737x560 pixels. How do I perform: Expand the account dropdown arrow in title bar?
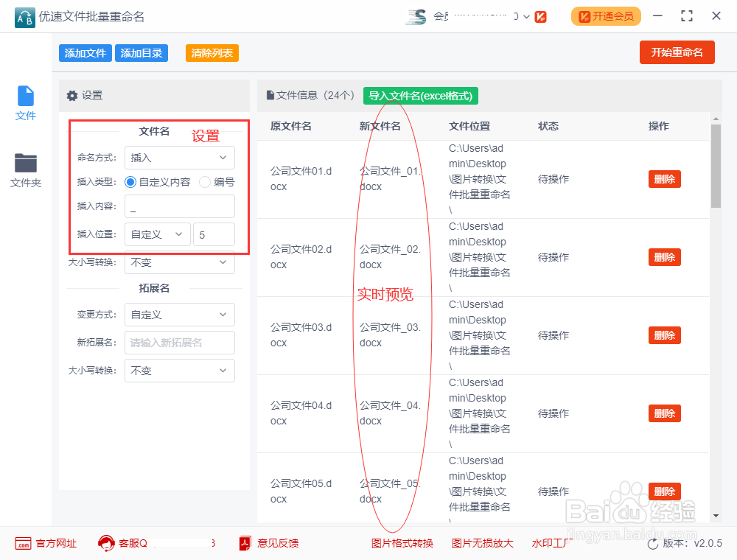(526, 17)
